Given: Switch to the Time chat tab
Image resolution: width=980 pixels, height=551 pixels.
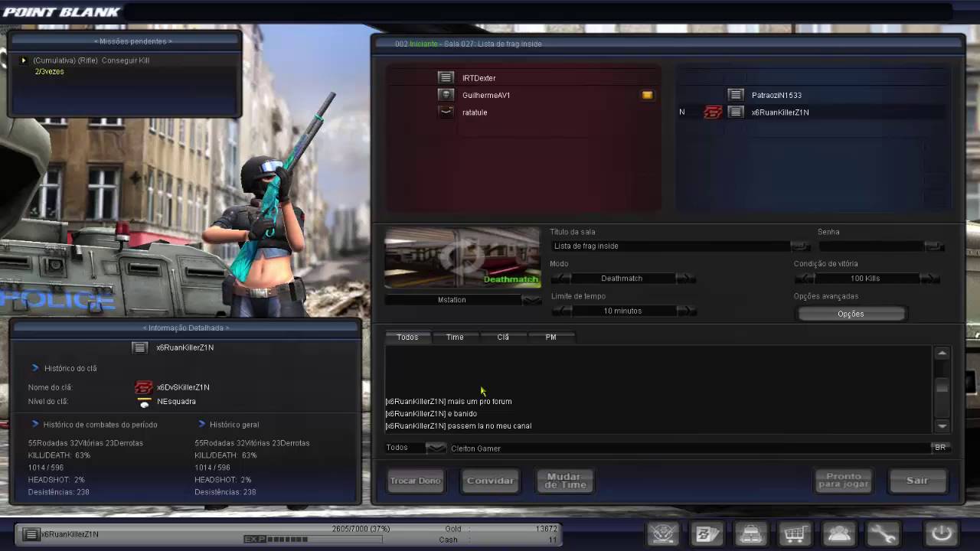Looking at the screenshot, I should pos(455,337).
